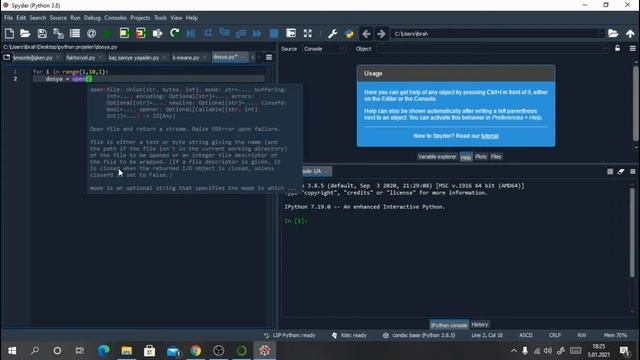Image resolution: width=640 pixels, height=360 pixels.
Task: Open the Search menu
Action: click(38, 18)
